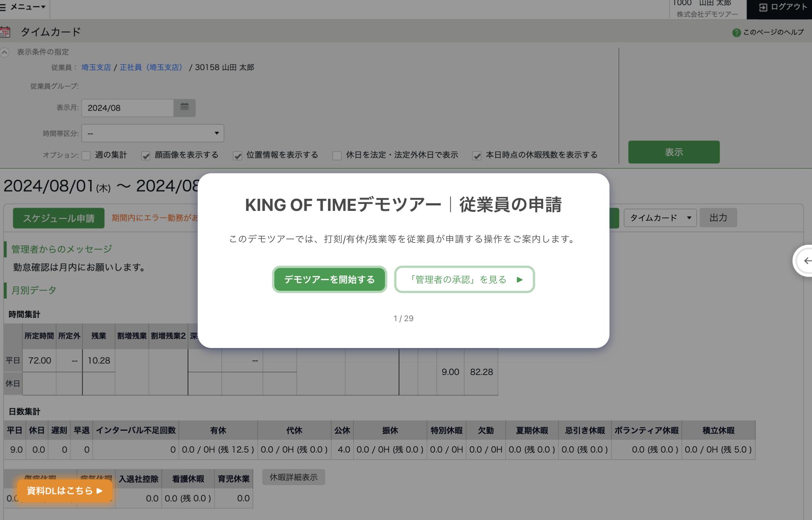Click the 平日 days value 9.0
812x520 pixels.
[x=16, y=449]
